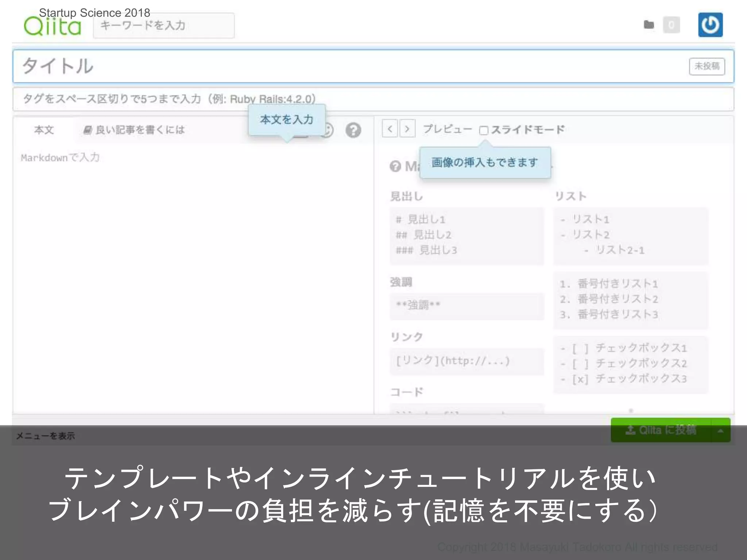Viewport: 747px width, 560px height.
Task: Select the 本文 tab
Action: point(44,130)
